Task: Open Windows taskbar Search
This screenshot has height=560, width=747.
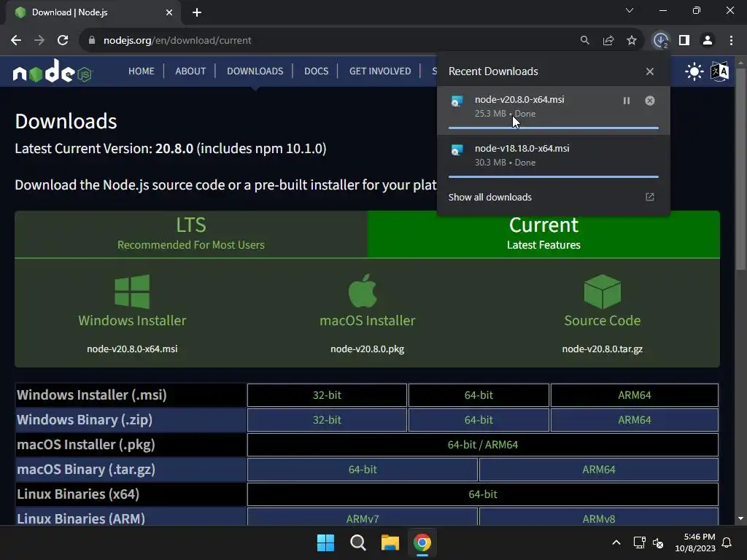Action: (x=357, y=542)
